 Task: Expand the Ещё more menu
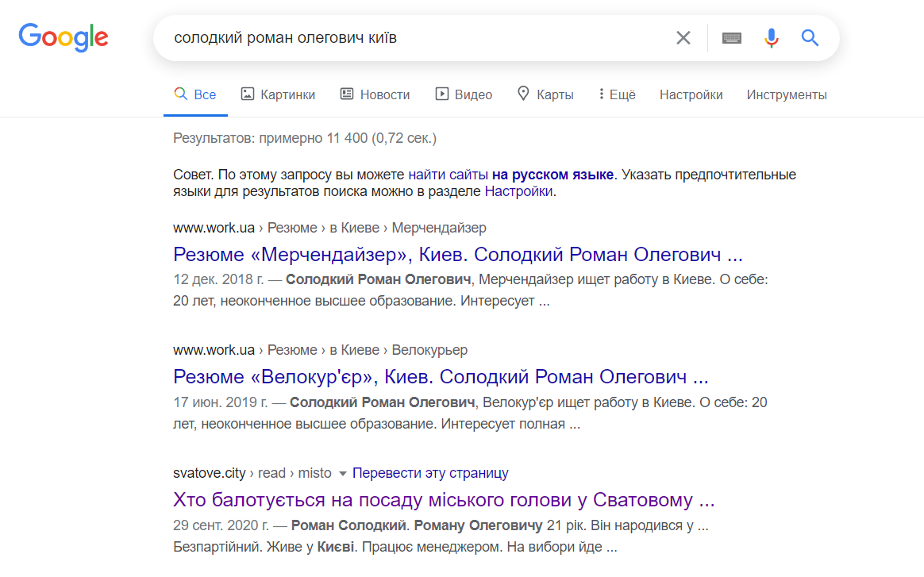click(x=617, y=94)
